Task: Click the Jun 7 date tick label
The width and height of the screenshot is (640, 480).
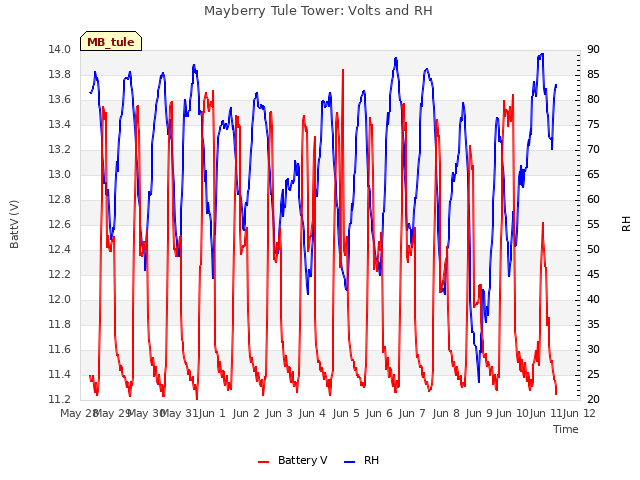Action: click(x=412, y=413)
